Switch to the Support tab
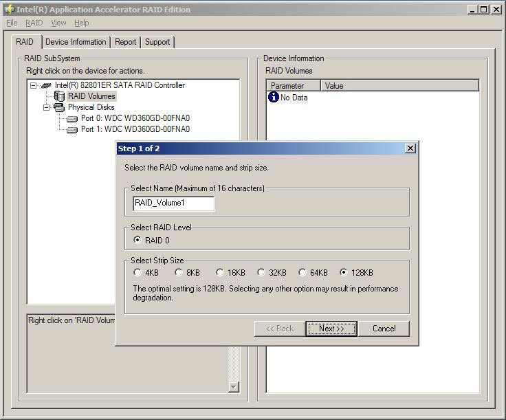The width and height of the screenshot is (506, 420). 157,42
